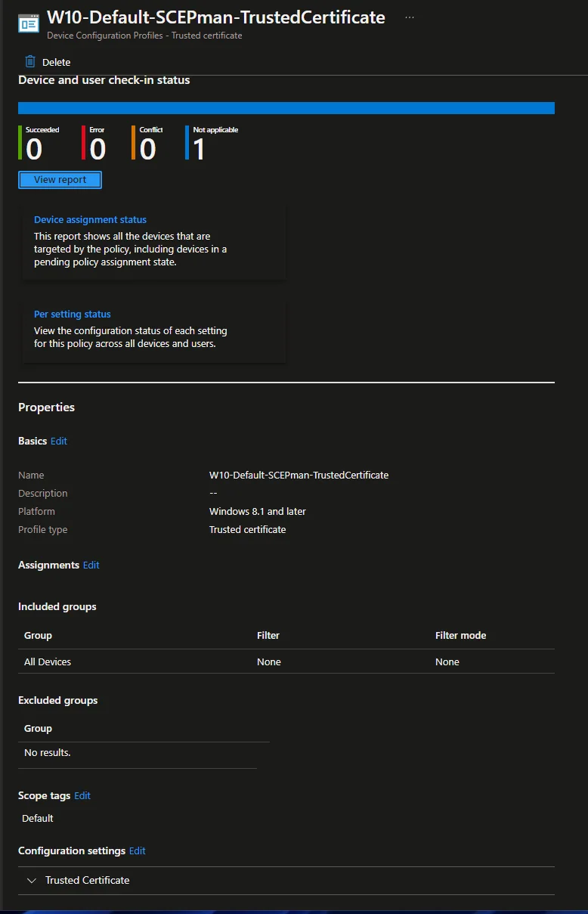Select the Conflict count of 0
The image size is (588, 914).
pos(148,150)
